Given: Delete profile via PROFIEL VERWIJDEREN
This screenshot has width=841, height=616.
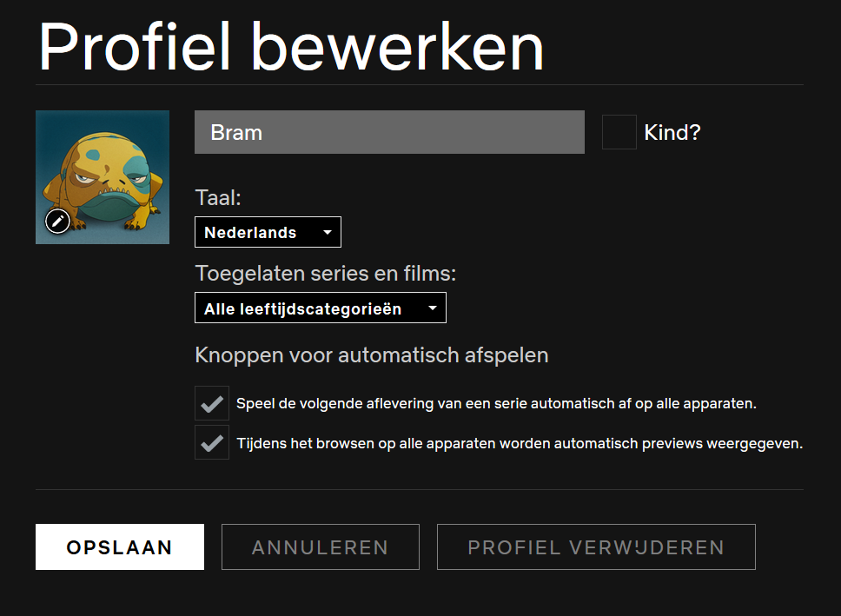Looking at the screenshot, I should [x=596, y=546].
